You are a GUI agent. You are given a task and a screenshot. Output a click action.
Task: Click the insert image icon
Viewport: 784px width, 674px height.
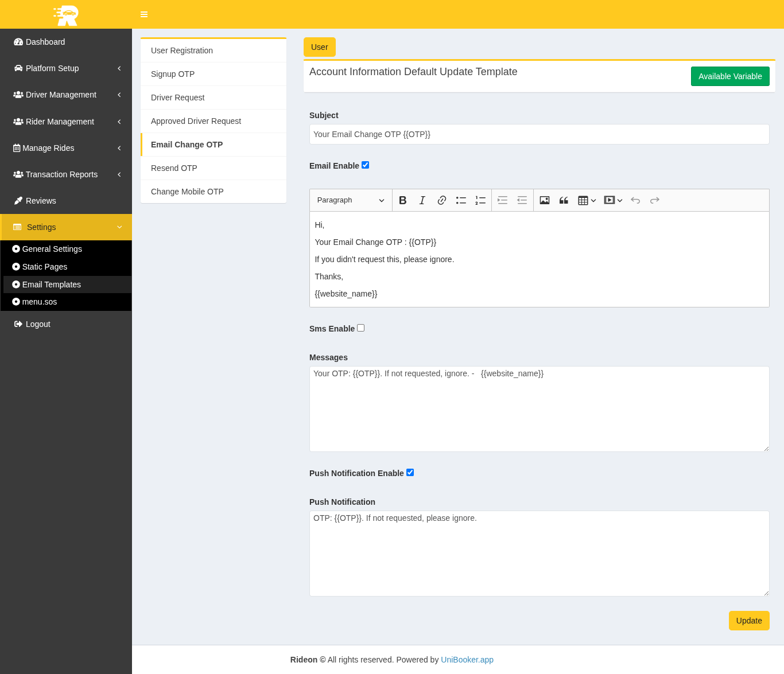(545, 200)
